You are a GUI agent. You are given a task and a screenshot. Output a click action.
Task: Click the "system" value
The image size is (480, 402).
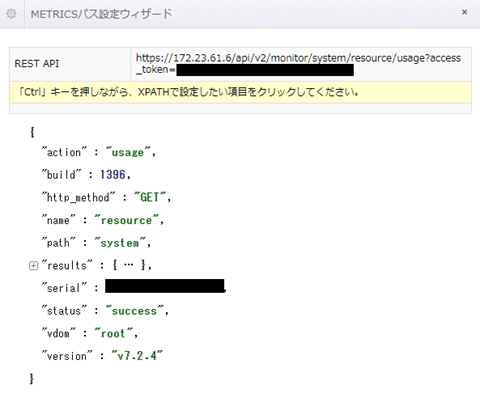coord(120,243)
